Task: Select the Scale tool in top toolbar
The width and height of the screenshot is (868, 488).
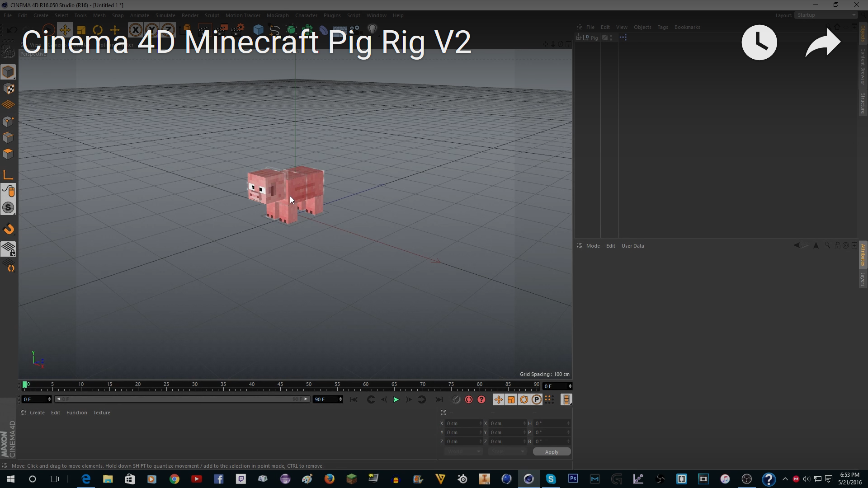Action: (x=81, y=30)
